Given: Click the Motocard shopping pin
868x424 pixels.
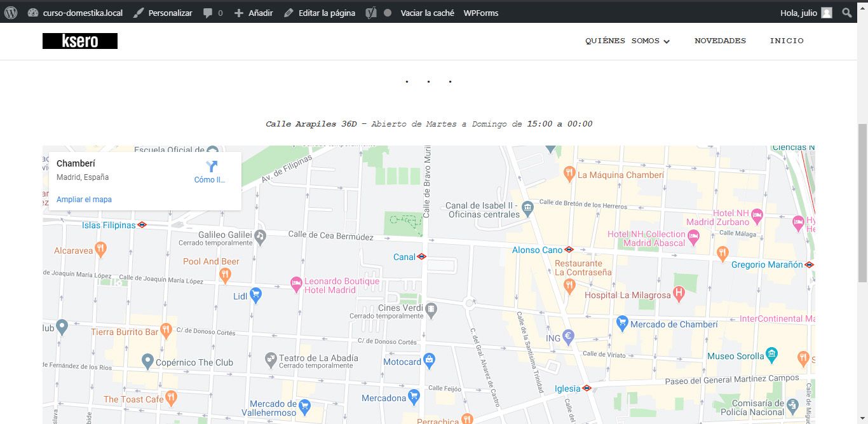Looking at the screenshot, I should coord(430,360).
